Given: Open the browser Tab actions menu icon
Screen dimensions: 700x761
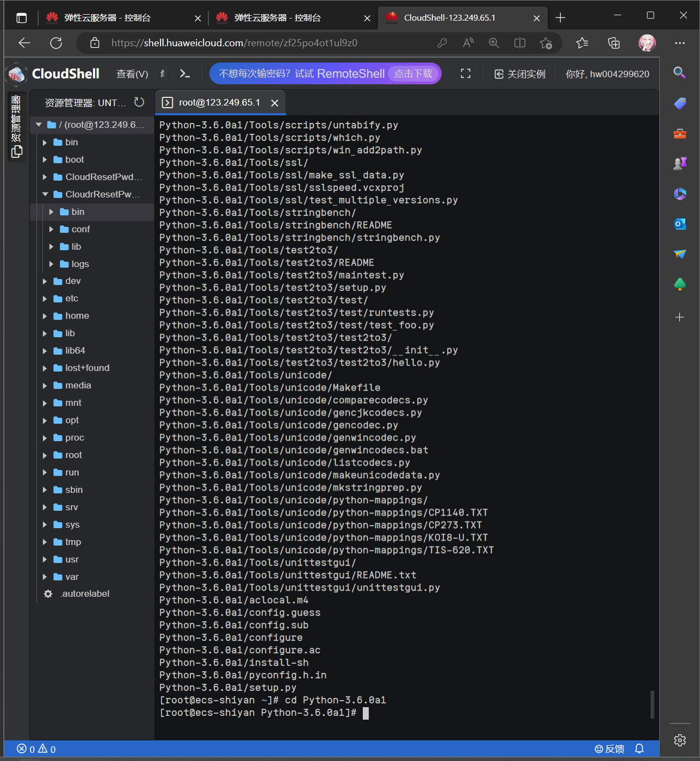Looking at the screenshot, I should (x=21, y=18).
